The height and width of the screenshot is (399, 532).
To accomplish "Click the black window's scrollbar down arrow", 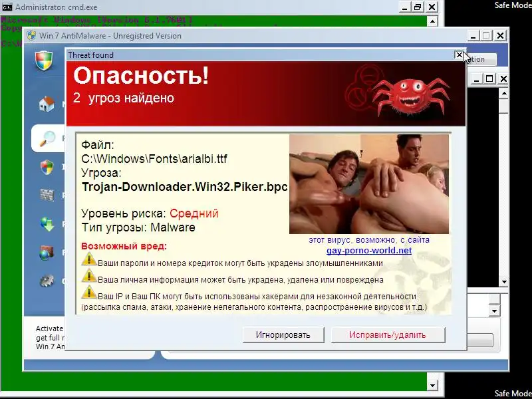I will pos(504,281).
